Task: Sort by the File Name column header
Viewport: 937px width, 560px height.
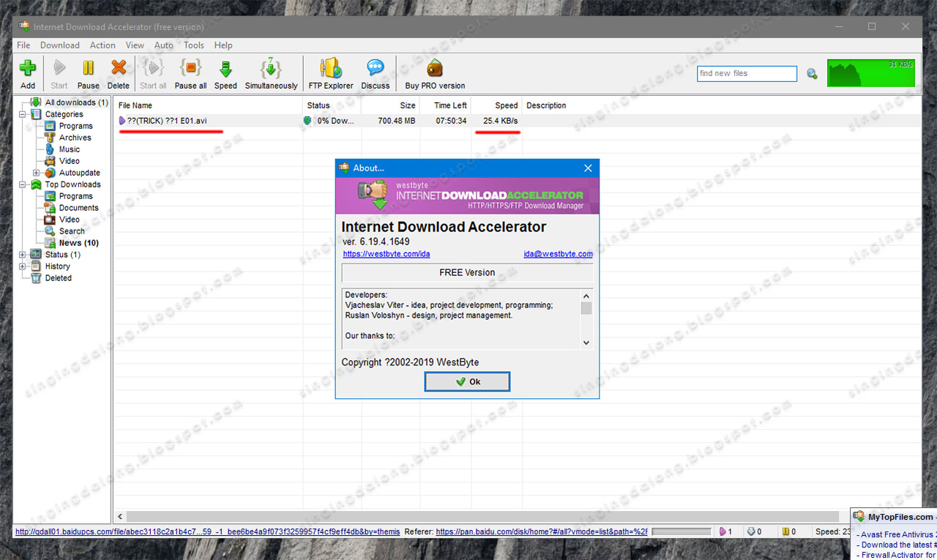Action: (208, 105)
